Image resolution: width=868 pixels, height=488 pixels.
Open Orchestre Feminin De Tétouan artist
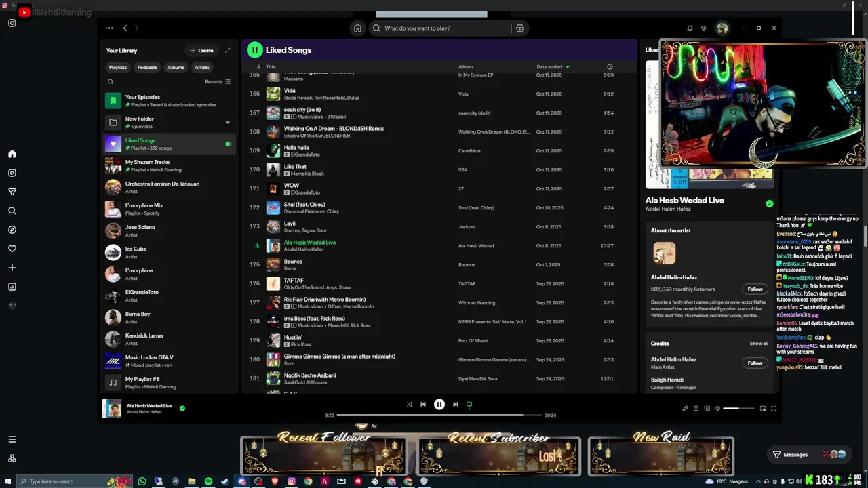point(170,188)
